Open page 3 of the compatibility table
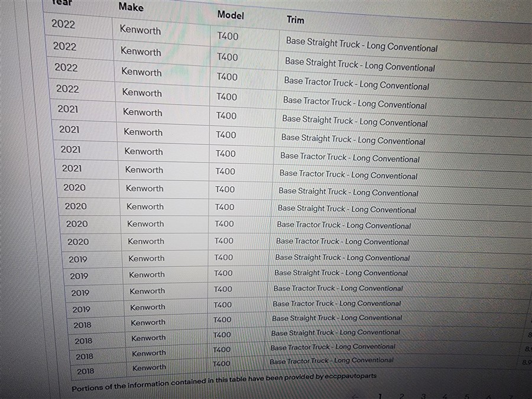This screenshot has width=532, height=399. point(423,397)
